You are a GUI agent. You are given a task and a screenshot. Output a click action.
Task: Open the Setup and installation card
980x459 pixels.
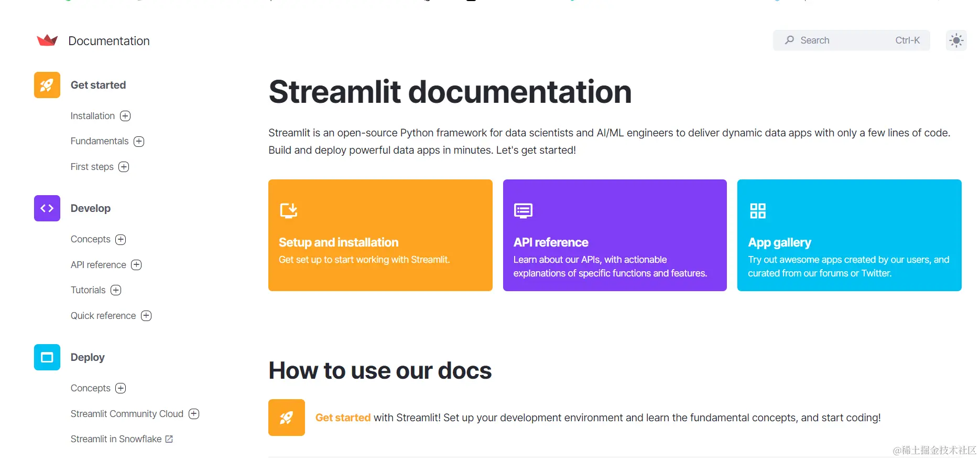[x=380, y=235]
